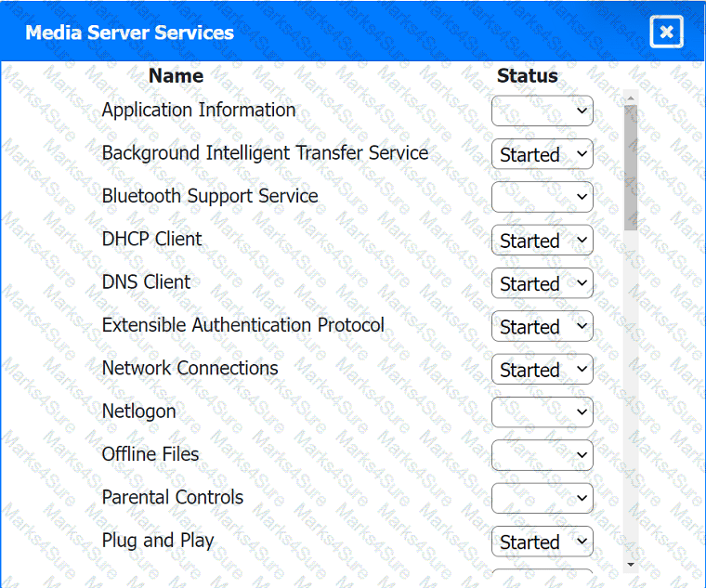
Task: Click the Status column header
Action: [x=527, y=76]
